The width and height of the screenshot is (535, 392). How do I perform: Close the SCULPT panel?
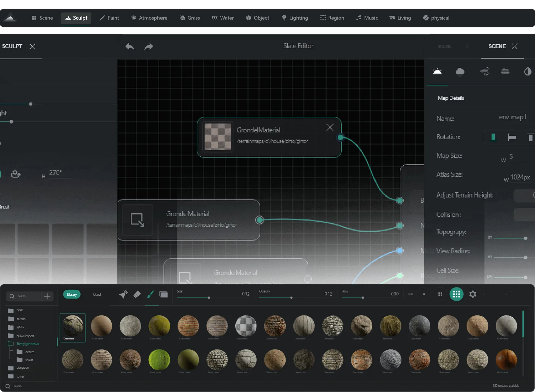(32, 46)
